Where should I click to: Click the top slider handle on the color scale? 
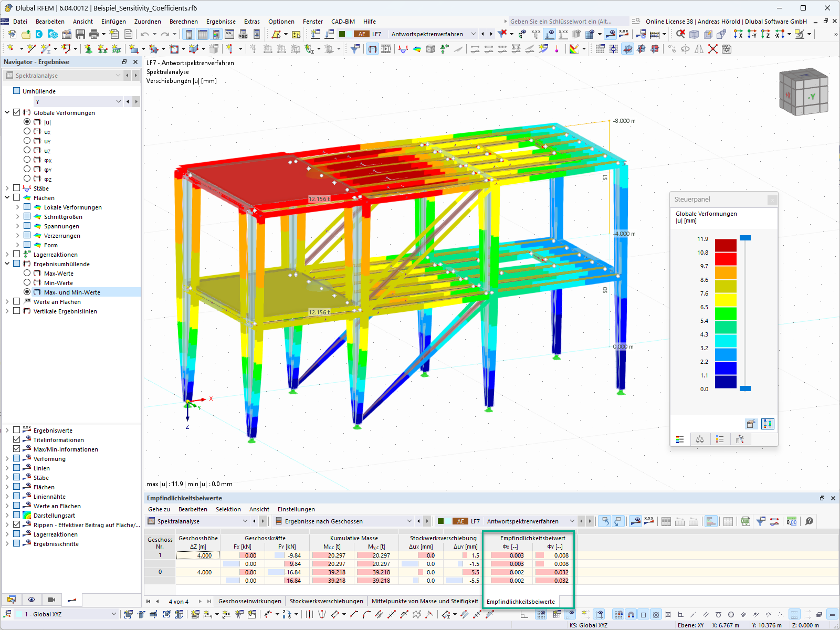click(745, 238)
